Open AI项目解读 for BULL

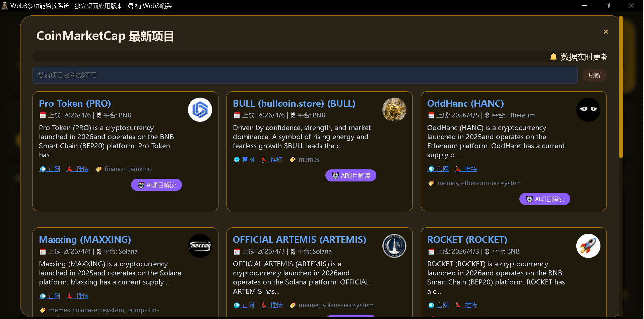tap(350, 175)
